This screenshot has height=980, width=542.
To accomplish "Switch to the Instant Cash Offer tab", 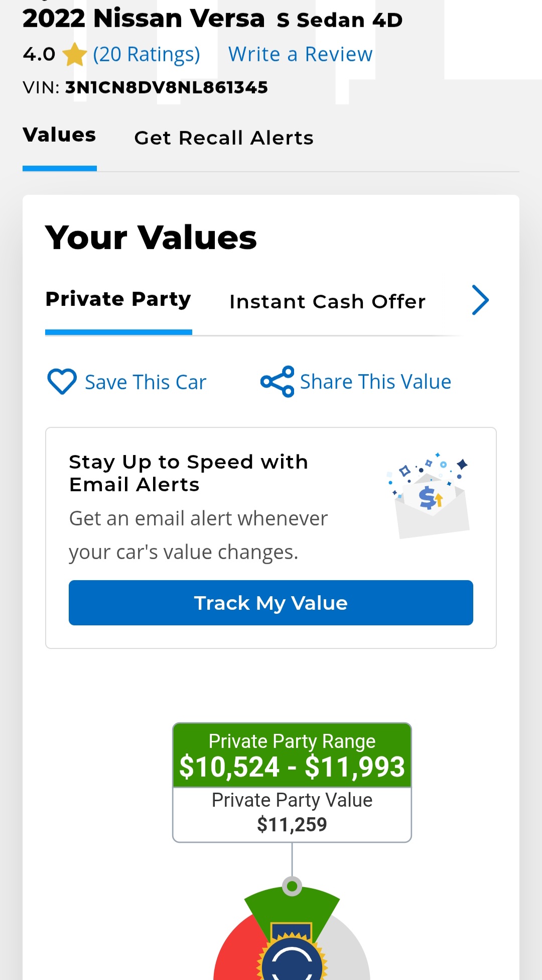I will (327, 302).
